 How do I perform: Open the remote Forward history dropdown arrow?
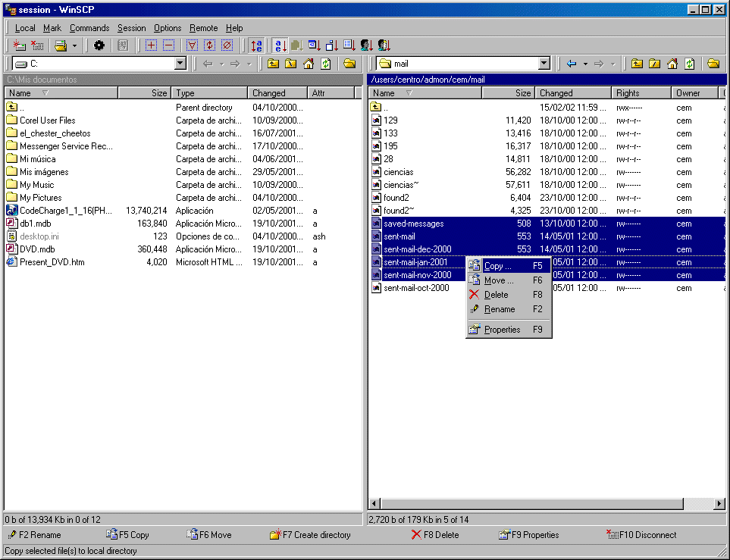613,64
